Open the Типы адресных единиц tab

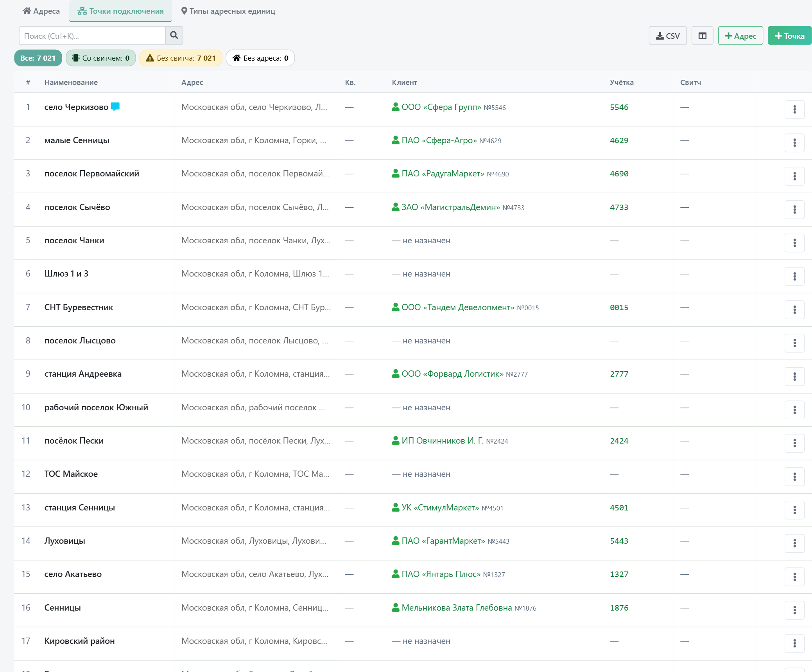228,11
